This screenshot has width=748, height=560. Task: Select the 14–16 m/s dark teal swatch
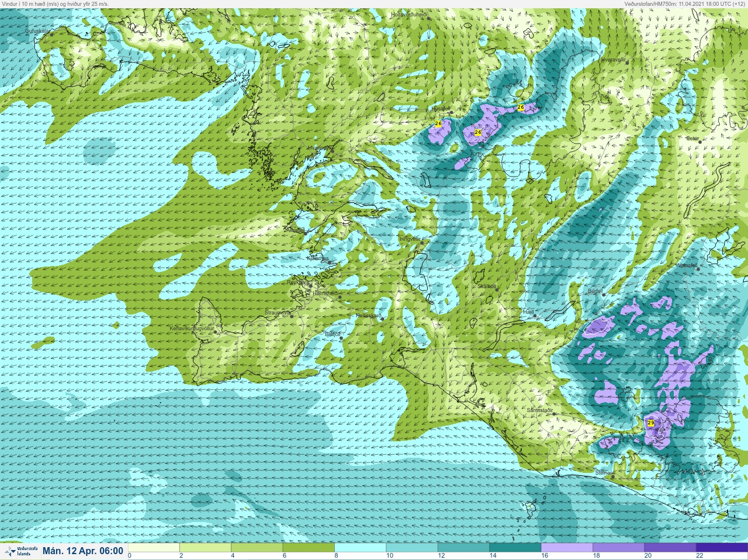[515, 548]
